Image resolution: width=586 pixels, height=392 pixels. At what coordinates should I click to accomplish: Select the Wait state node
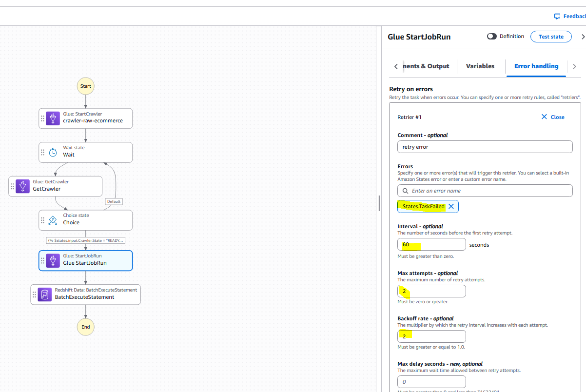point(86,152)
